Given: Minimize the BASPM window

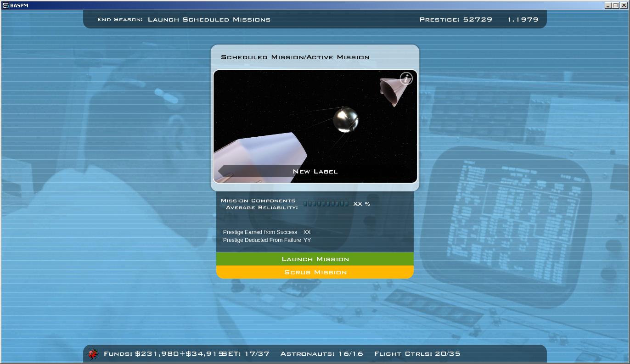Looking at the screenshot, I should tap(608, 6).
